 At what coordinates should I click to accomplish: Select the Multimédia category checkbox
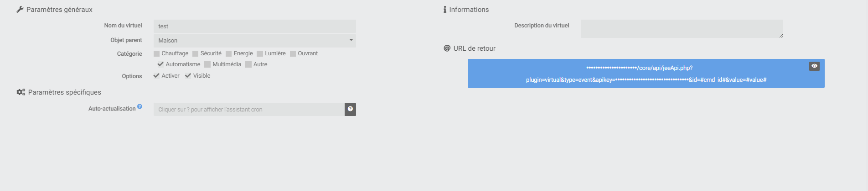coord(207,64)
